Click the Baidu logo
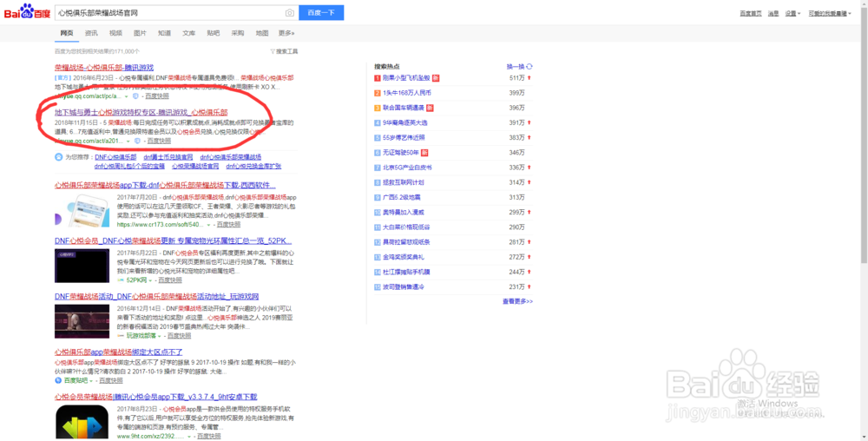This screenshot has width=868, height=441. point(27,11)
